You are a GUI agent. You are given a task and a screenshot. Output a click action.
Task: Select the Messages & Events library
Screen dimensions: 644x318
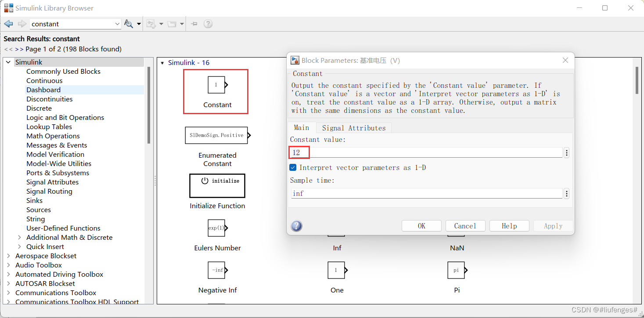coord(57,145)
